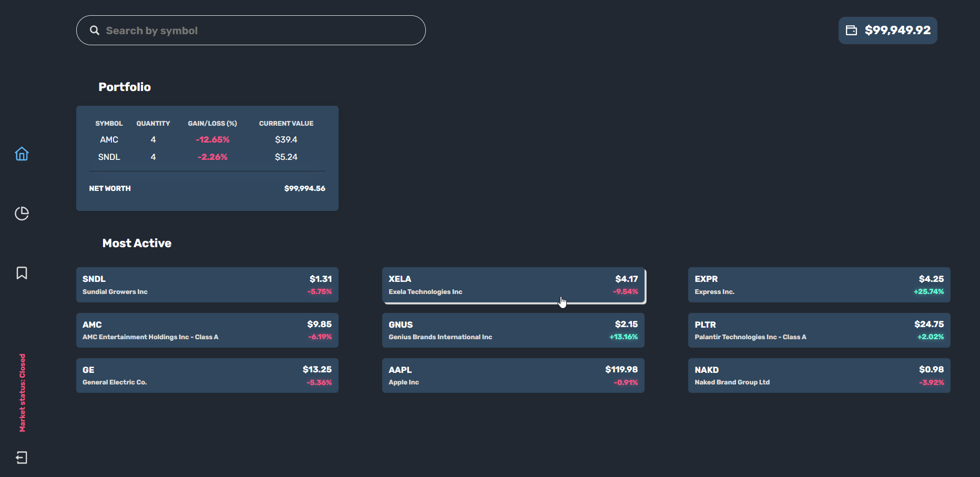Click the +25.74% EXPR change
980x477 pixels.
tap(928, 291)
